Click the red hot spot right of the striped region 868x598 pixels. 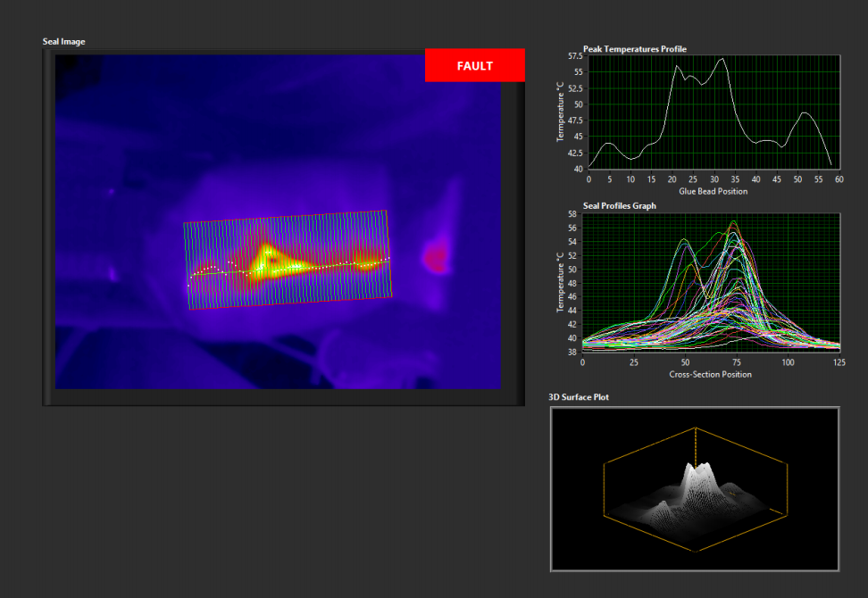(x=436, y=259)
